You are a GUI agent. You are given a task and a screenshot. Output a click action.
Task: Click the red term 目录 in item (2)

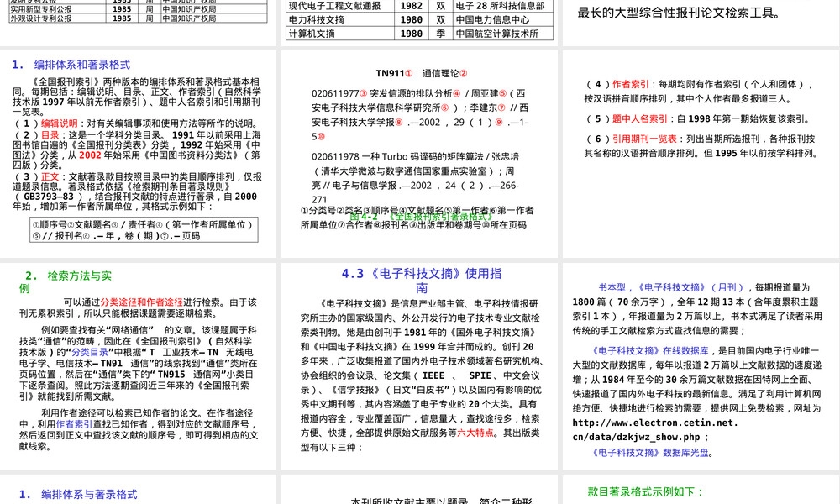(x=50, y=135)
